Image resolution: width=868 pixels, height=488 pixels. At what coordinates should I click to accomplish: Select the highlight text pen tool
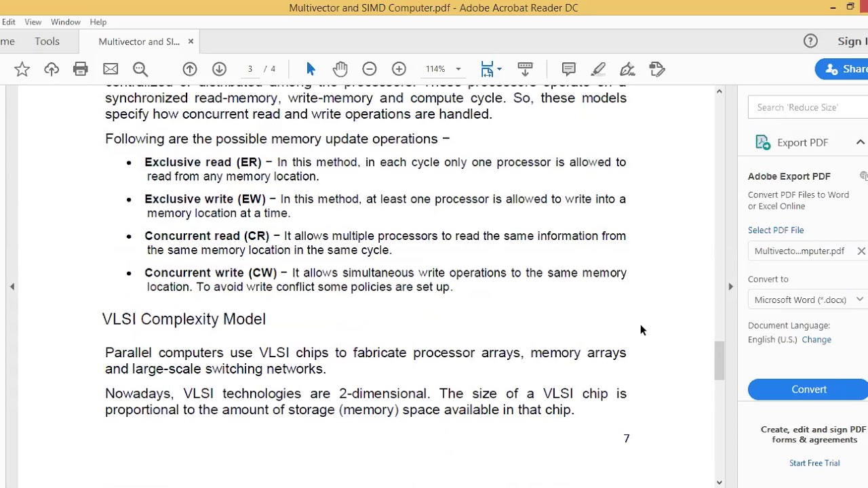click(x=598, y=69)
